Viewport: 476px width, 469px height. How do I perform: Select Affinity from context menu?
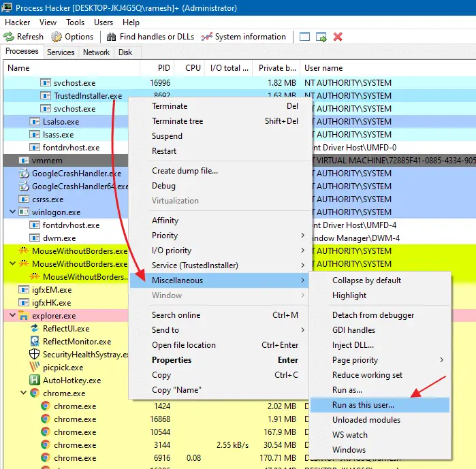221,221
